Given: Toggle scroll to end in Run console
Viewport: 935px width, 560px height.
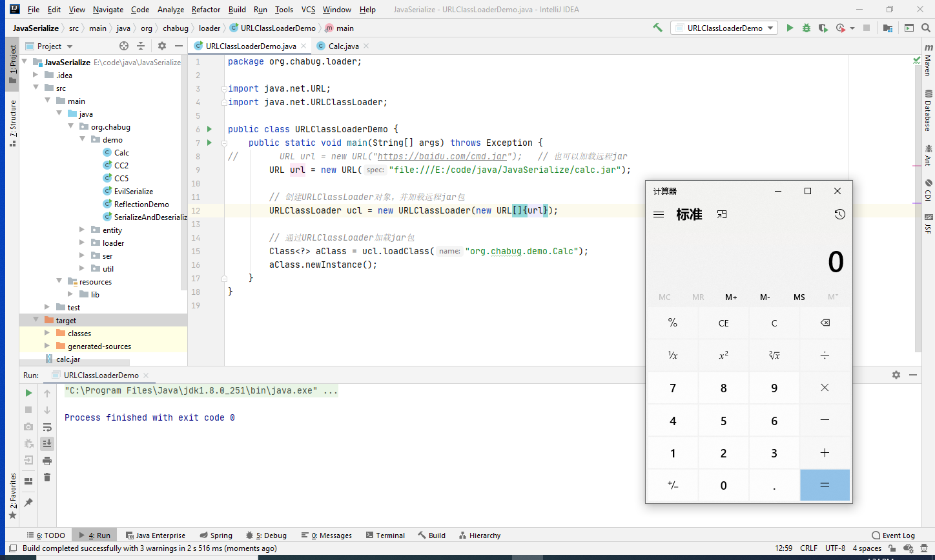Looking at the screenshot, I should (x=47, y=443).
